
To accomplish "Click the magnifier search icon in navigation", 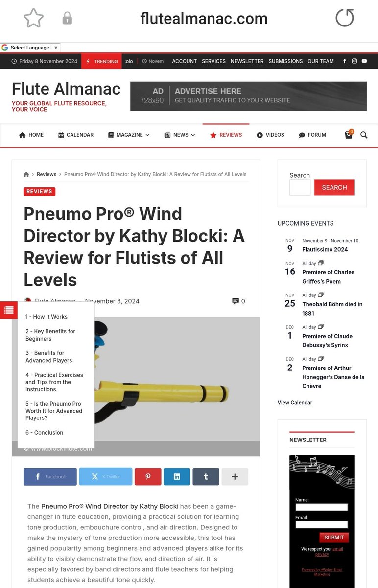I will tap(364, 135).
